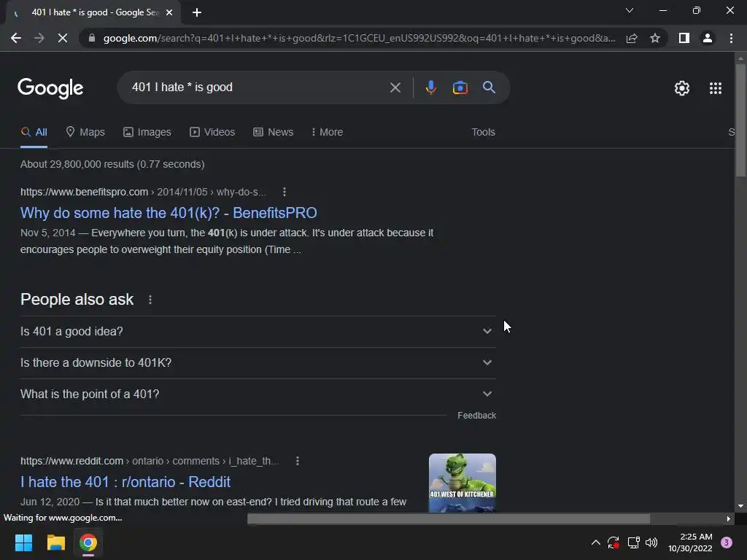
Task: Click the scroll down arrow
Action: point(740,506)
